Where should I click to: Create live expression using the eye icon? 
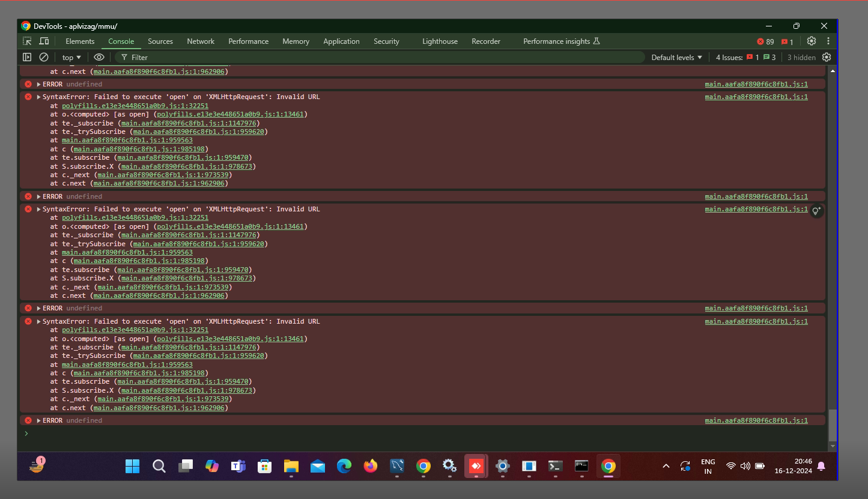point(99,58)
